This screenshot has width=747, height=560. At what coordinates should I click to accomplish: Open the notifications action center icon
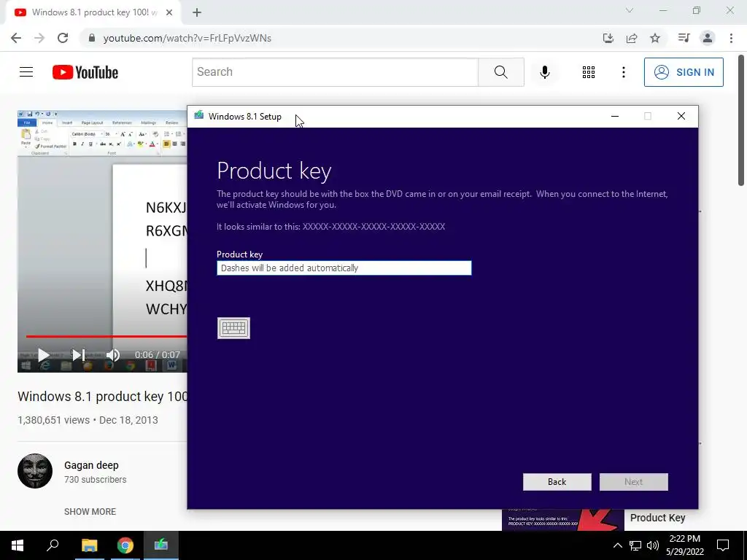[x=723, y=545]
